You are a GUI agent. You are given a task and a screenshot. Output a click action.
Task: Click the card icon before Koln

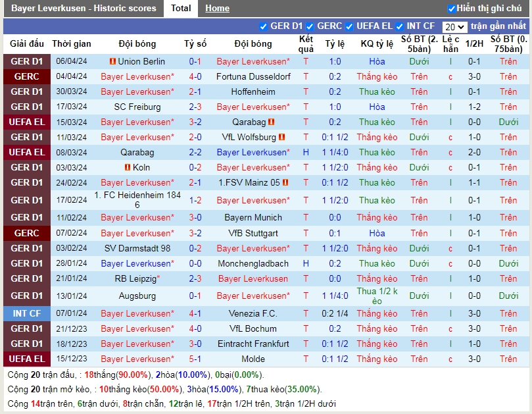[x=128, y=167]
